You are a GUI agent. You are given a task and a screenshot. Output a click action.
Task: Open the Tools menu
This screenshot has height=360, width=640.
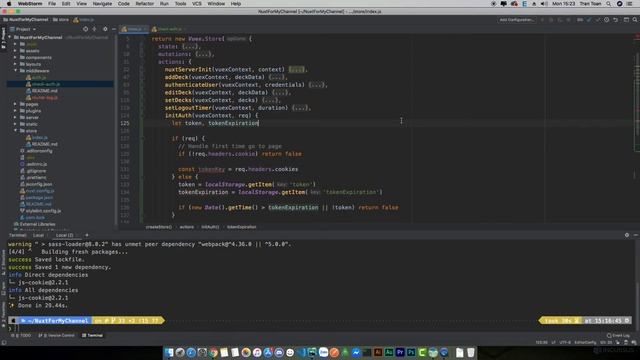tap(180, 4)
